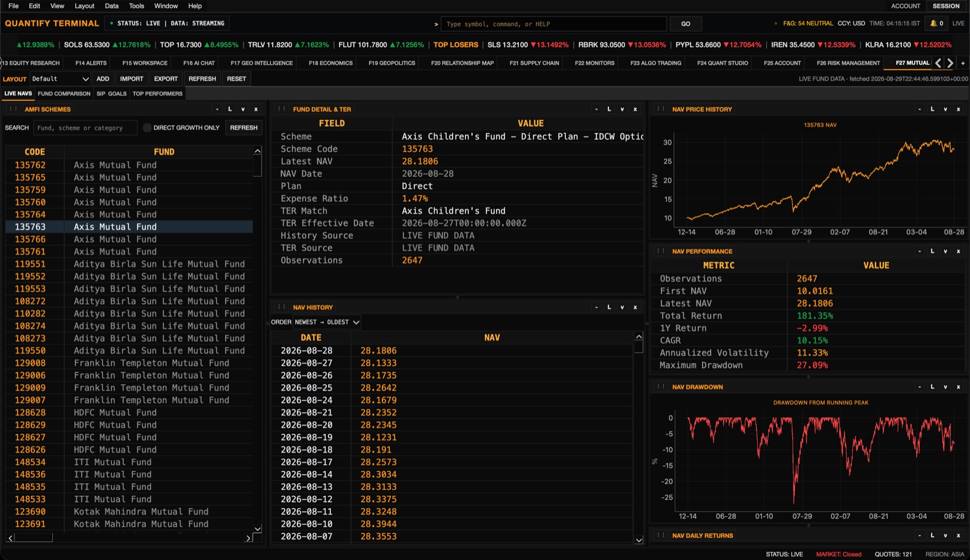Image resolution: width=970 pixels, height=560 pixels.
Task: Open the File menu
Action: tap(13, 6)
